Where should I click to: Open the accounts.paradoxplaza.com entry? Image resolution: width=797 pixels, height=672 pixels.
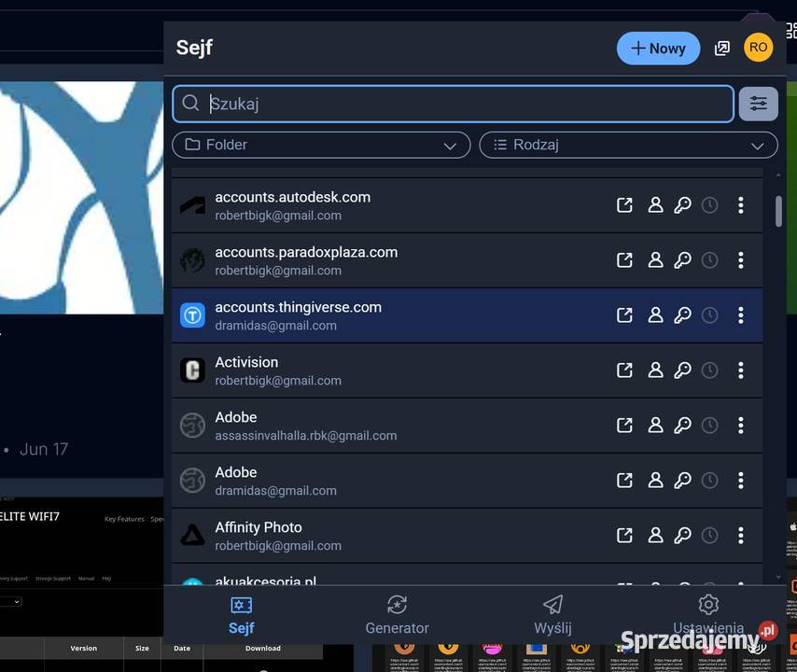[x=468, y=260]
